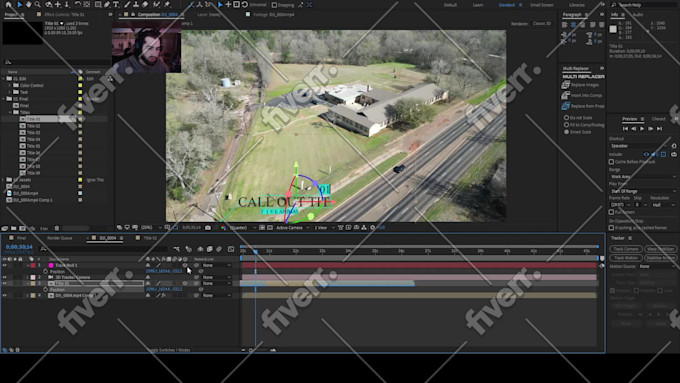Collapse the 01 Final folder
The height and width of the screenshot is (383, 680).
click(4, 99)
